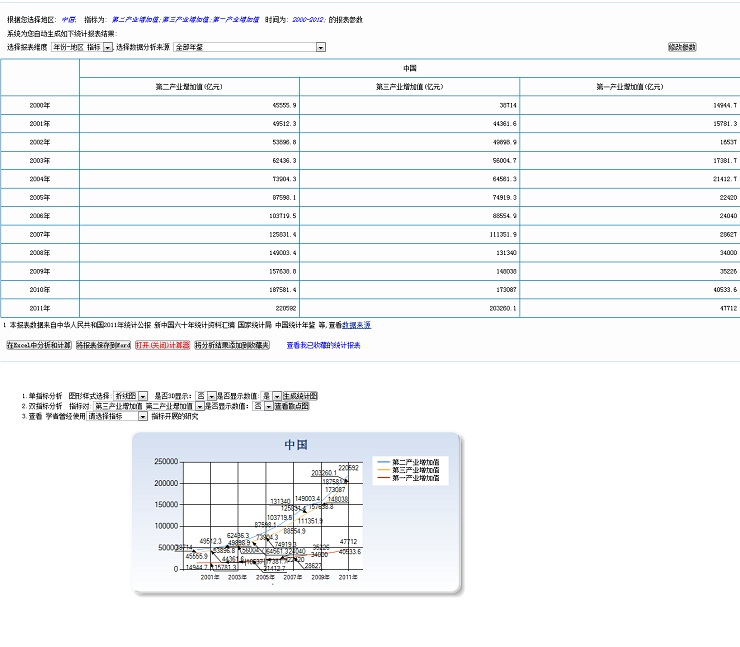Screen dimensions: 740x647
Task: Open the 年份-地区 指标 dimension dropdown
Action: point(108,47)
